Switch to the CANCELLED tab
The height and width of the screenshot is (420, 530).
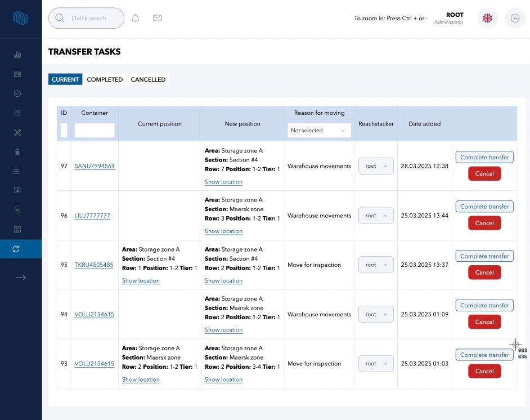148,79
